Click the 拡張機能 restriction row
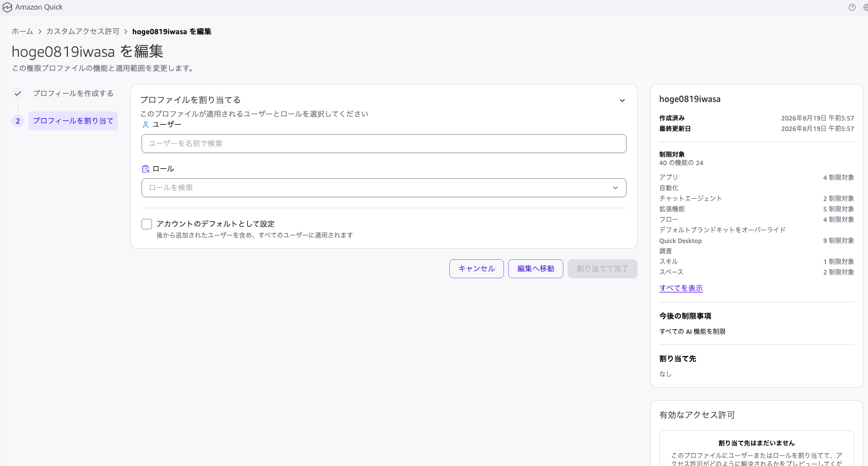868x466 pixels. point(756,209)
